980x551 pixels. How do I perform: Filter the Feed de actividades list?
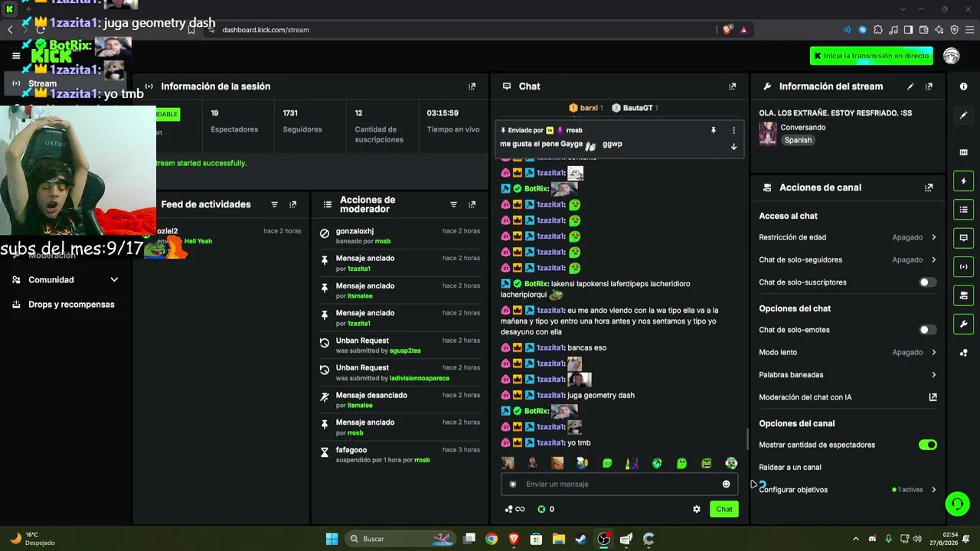pos(274,204)
